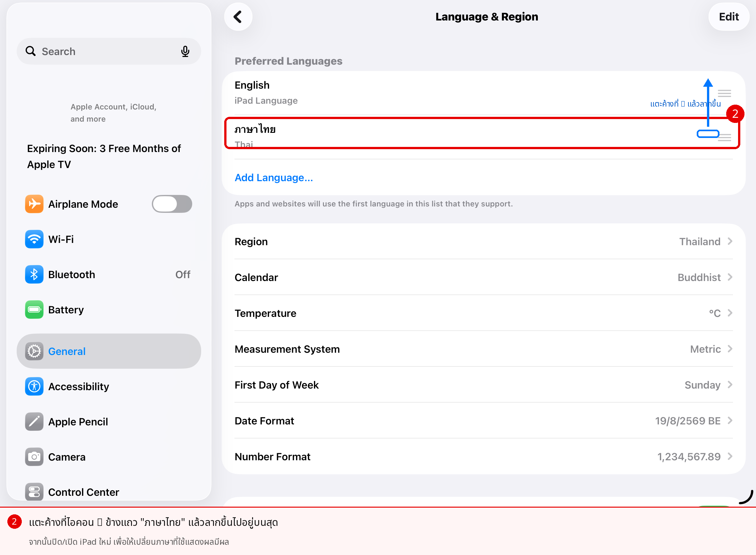Viewport: 756px width, 555px height.
Task: Tap the Camera icon
Action: pos(34,457)
